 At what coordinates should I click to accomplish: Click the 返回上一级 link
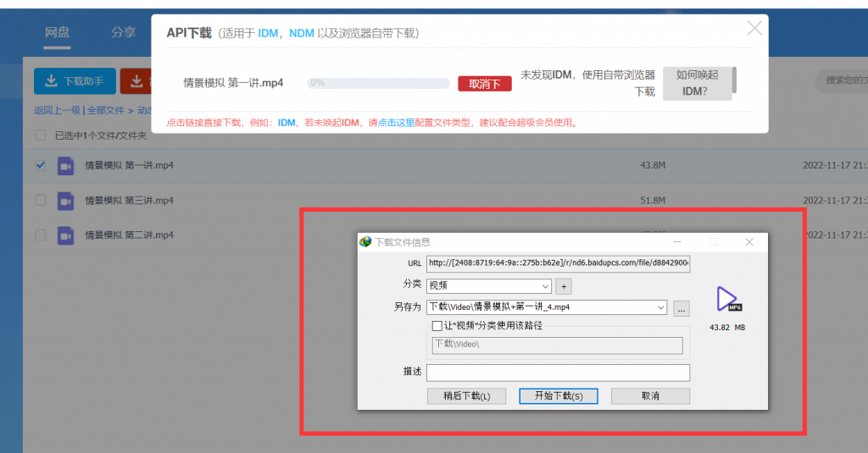(57, 110)
